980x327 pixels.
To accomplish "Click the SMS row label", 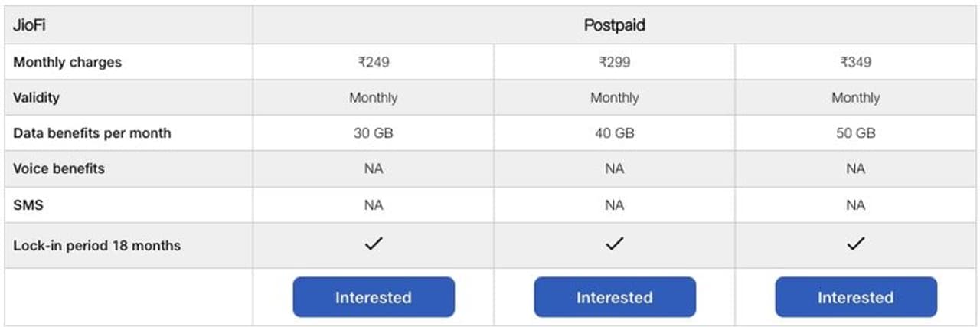I will (x=28, y=205).
